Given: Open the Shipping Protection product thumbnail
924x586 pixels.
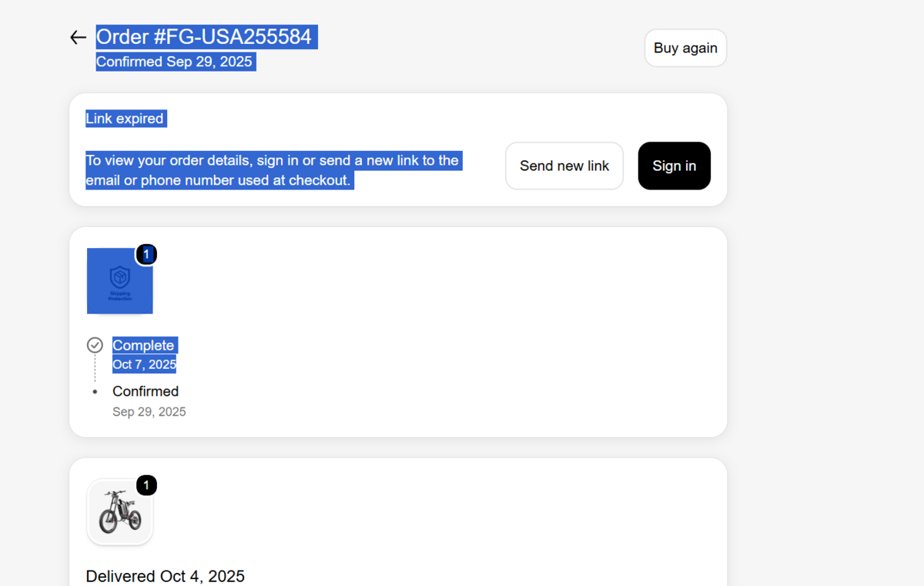Looking at the screenshot, I should (x=120, y=281).
